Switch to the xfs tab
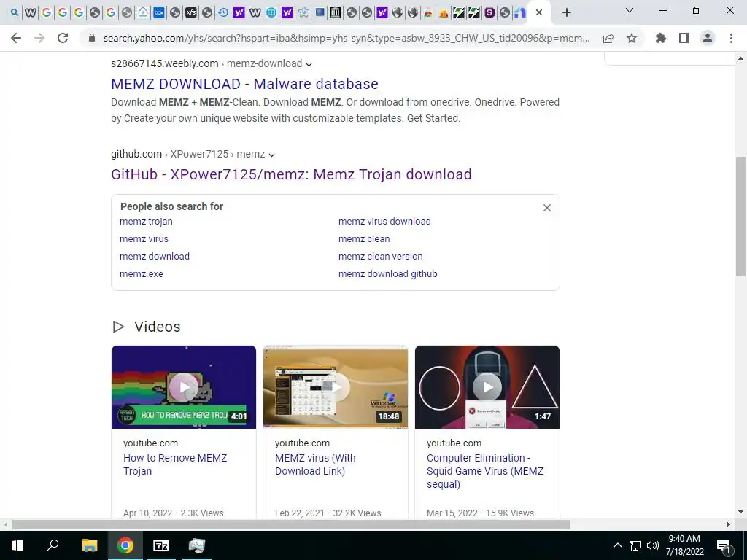Image resolution: width=747 pixels, height=560 pixels. click(x=190, y=13)
